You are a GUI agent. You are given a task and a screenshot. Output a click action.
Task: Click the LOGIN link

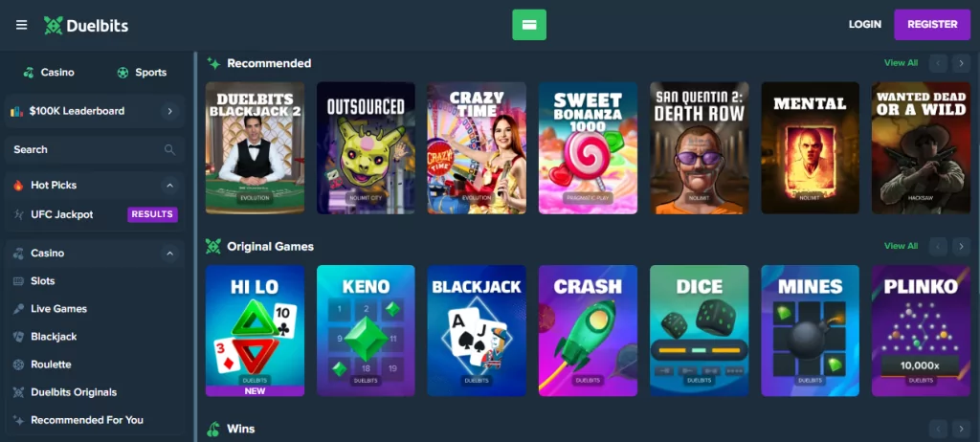[865, 24]
